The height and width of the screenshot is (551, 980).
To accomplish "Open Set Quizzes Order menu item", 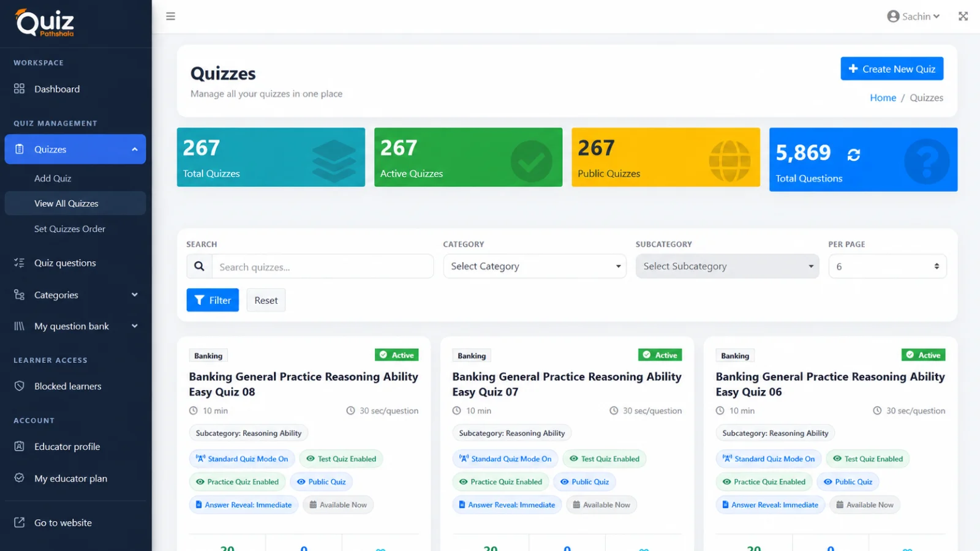I will pyautogui.click(x=70, y=229).
